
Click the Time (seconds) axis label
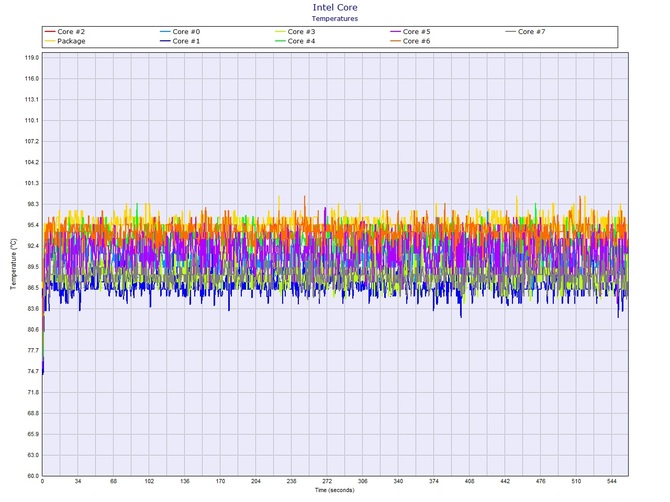[x=334, y=491]
